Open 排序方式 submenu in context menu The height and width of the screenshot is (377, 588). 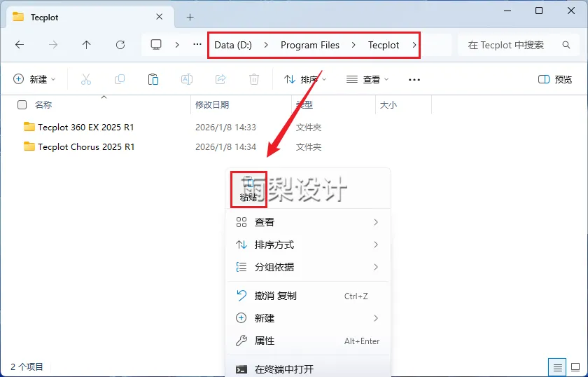point(307,245)
